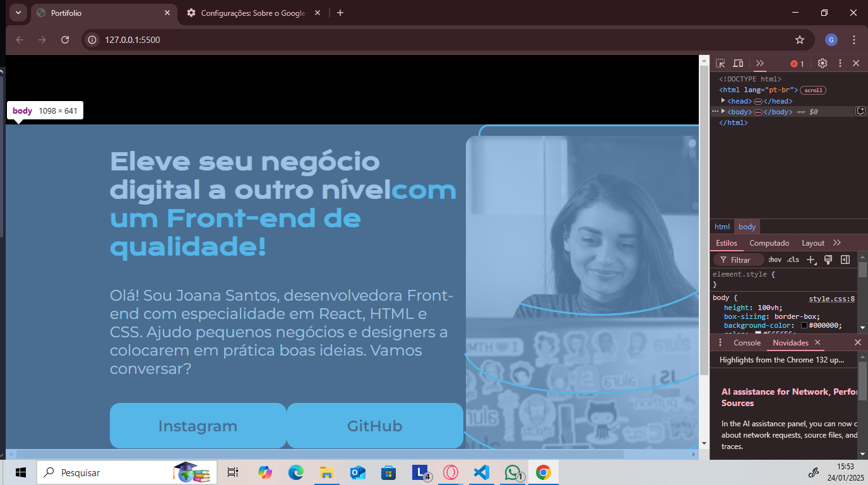This screenshot has width=868, height=485.
Task: Switch to the Computado tab
Action: (770, 243)
